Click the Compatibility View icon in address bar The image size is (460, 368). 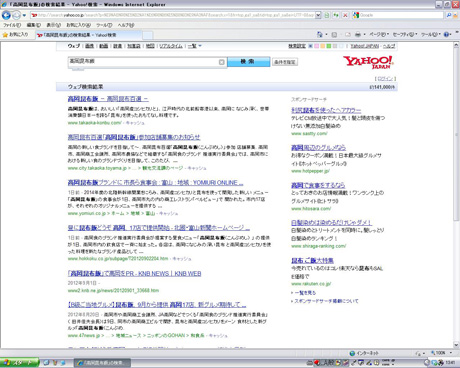[x=327, y=15]
